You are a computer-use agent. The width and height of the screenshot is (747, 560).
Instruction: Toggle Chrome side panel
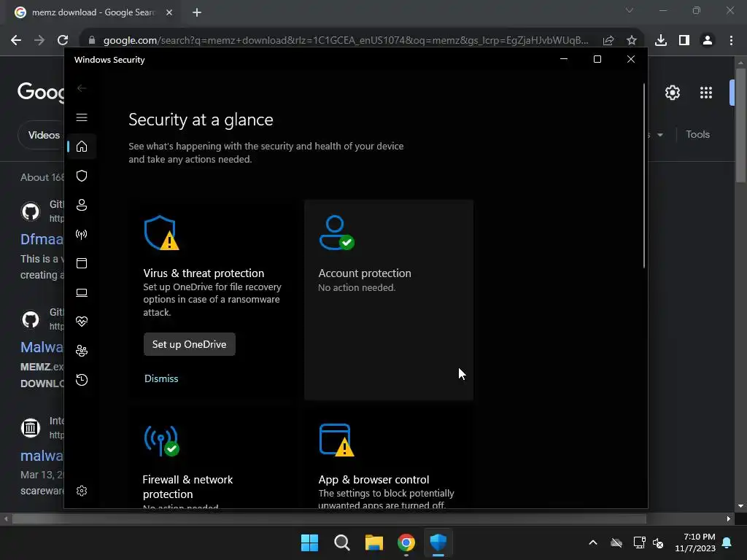tap(684, 40)
